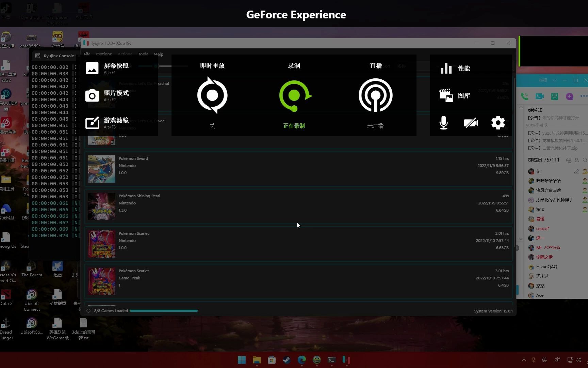This screenshot has width=588, height=368.
Task: Switch 英 input language indicator
Action: pos(544,360)
